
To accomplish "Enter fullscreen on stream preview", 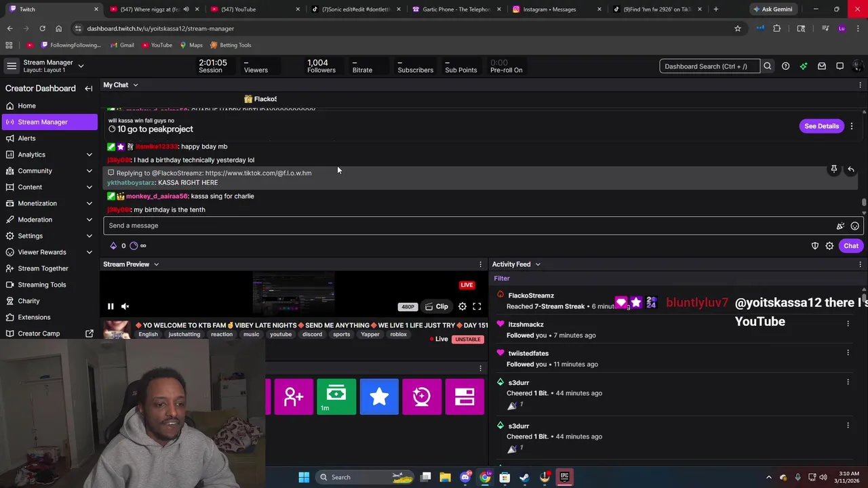I will pos(477,306).
